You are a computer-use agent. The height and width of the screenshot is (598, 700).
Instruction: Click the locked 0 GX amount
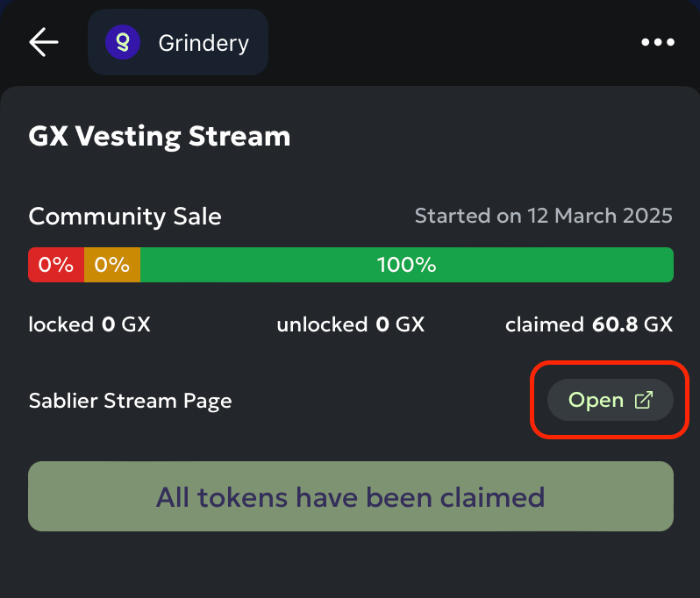(x=89, y=325)
